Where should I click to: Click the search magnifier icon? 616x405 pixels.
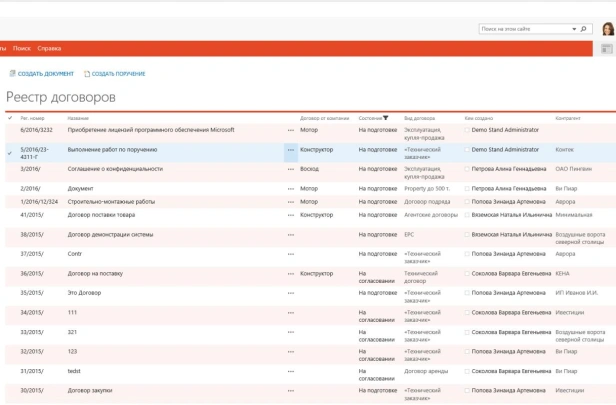[583, 29]
